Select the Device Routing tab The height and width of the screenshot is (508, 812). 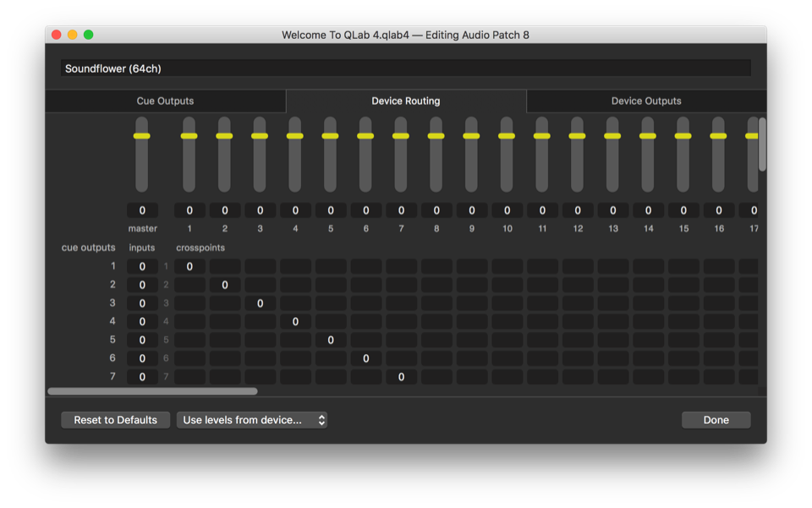[406, 101]
